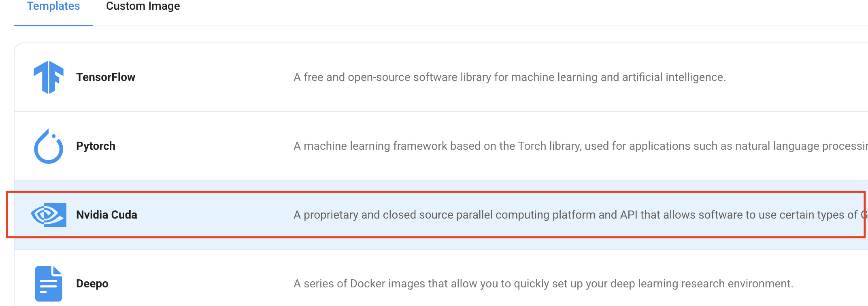Select the highlighted Nvidia Cuda row
Viewport: 868px width, 306px height.
point(441,215)
